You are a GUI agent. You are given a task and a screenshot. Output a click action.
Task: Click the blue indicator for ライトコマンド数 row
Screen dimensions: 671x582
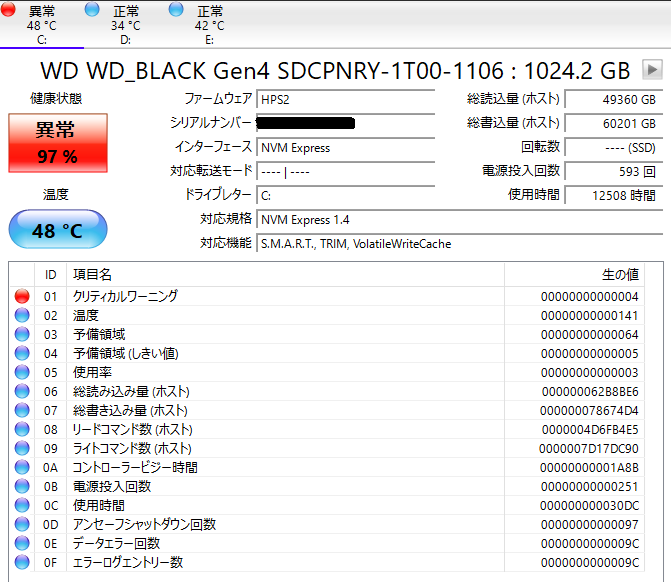[22, 448]
